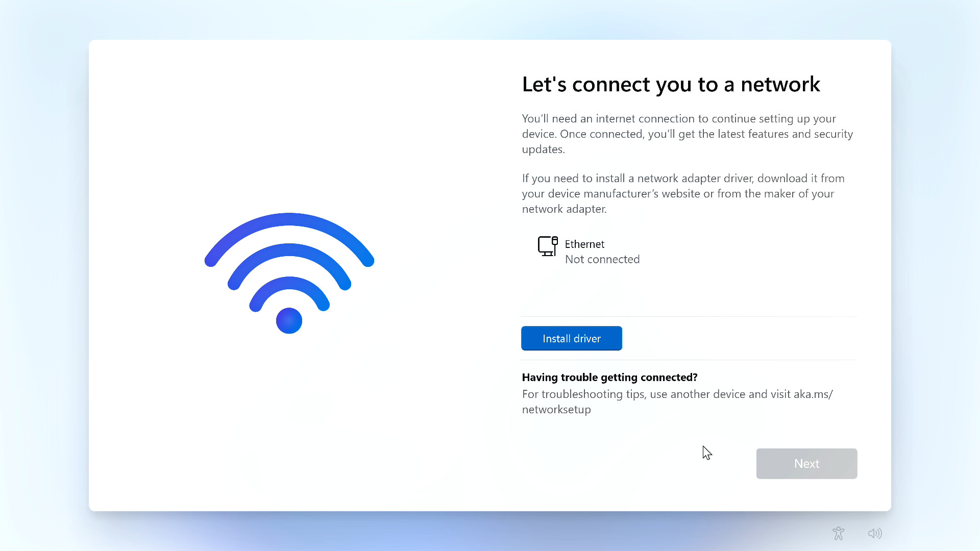The width and height of the screenshot is (980, 551).
Task: Click the paragraph about needing an internet connection
Action: (x=687, y=134)
